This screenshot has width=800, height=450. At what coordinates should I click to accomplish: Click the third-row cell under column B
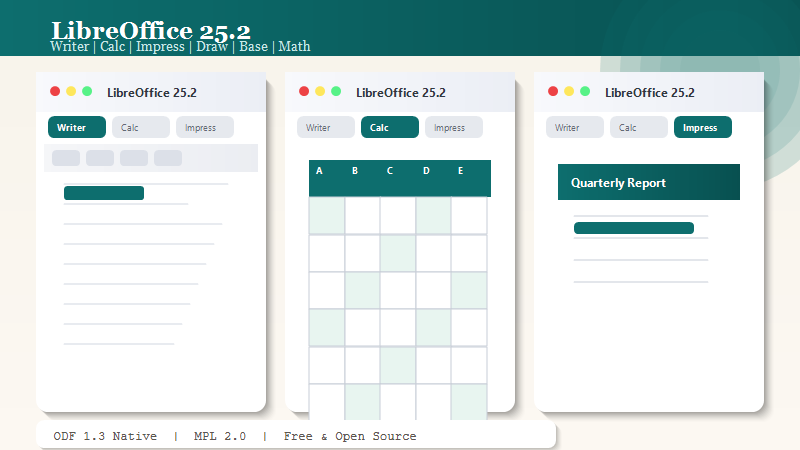pos(362,290)
